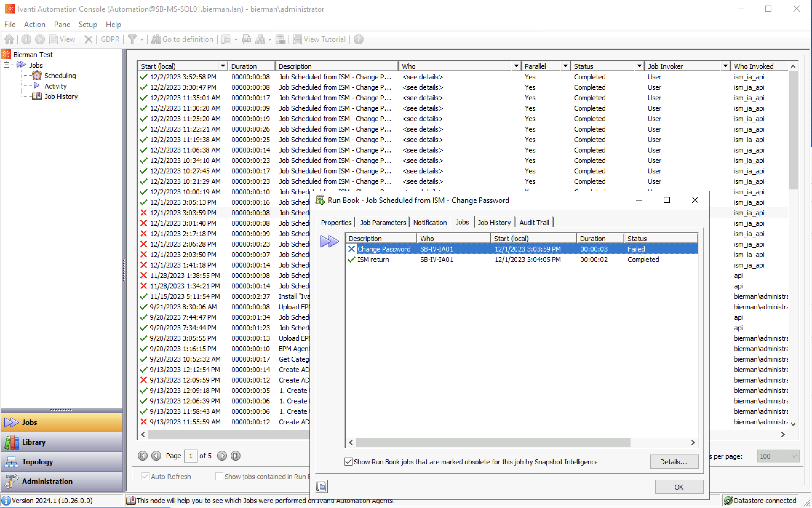Open the Pane menu

62,25
